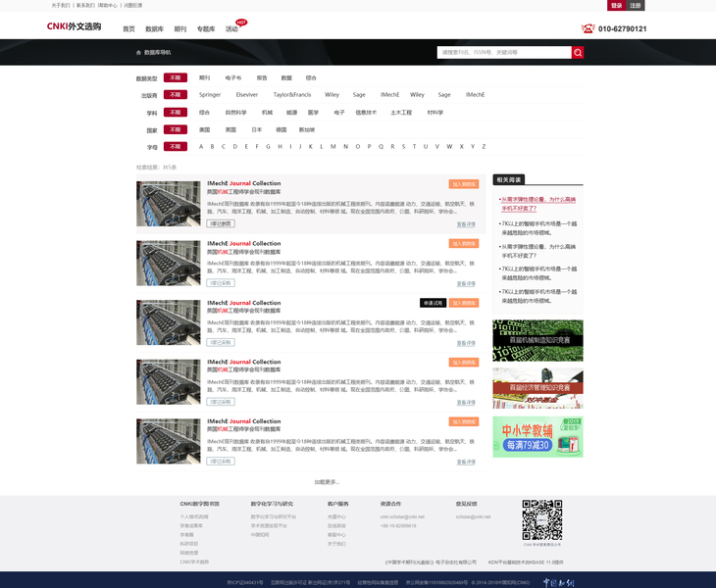716x588 pixels.
Task: Select 不限 in the 数据类型 row
Action: pyautogui.click(x=176, y=78)
